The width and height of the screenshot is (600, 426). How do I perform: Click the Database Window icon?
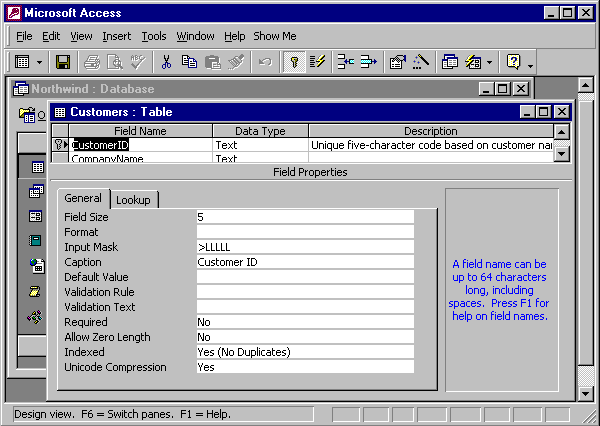450,62
